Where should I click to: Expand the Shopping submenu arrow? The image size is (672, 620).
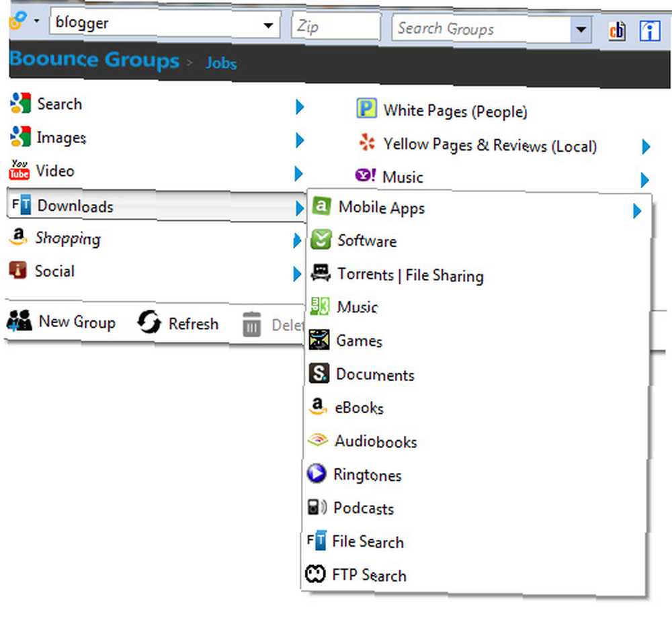pyautogui.click(x=297, y=240)
